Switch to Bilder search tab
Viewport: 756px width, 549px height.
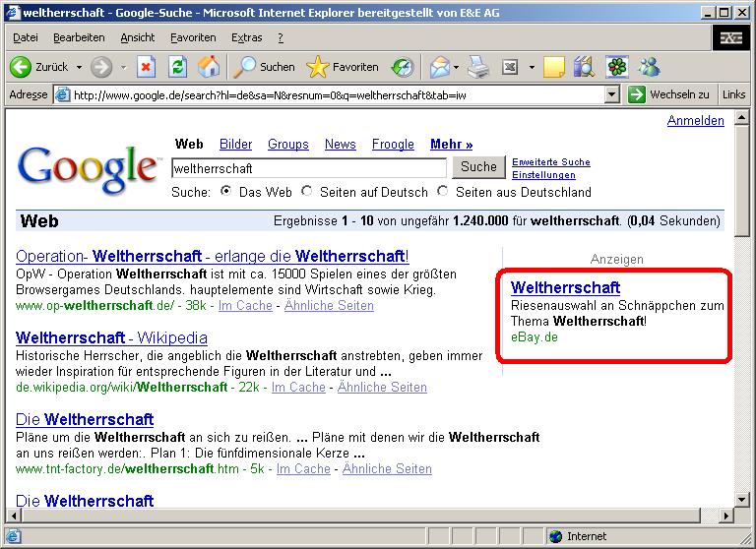pos(236,144)
